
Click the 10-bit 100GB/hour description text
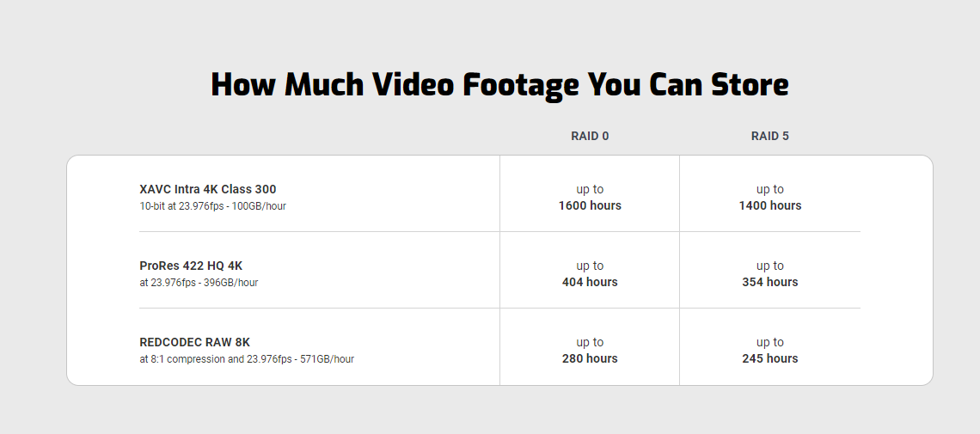[212, 206]
